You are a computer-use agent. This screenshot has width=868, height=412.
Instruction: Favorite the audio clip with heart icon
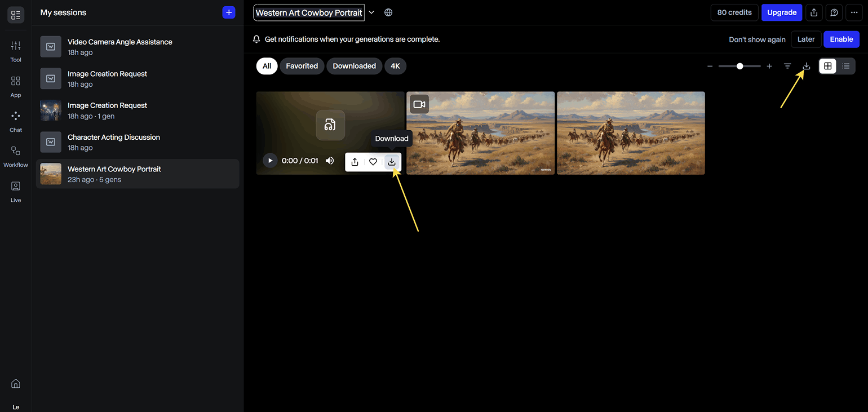(x=373, y=162)
